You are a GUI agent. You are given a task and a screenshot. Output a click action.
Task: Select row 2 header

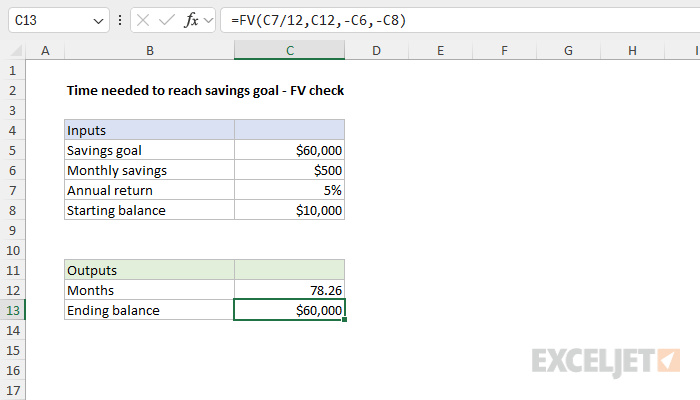click(12, 91)
